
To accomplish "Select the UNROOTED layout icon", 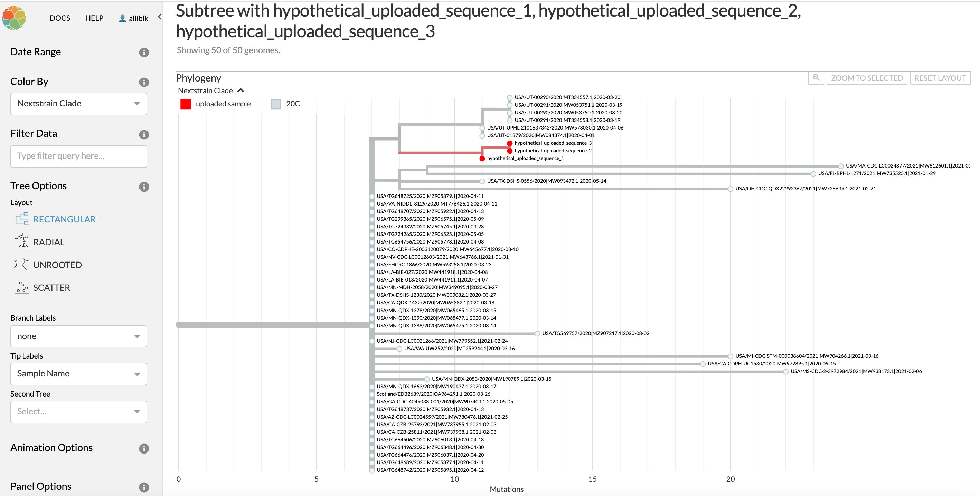I will point(21,264).
